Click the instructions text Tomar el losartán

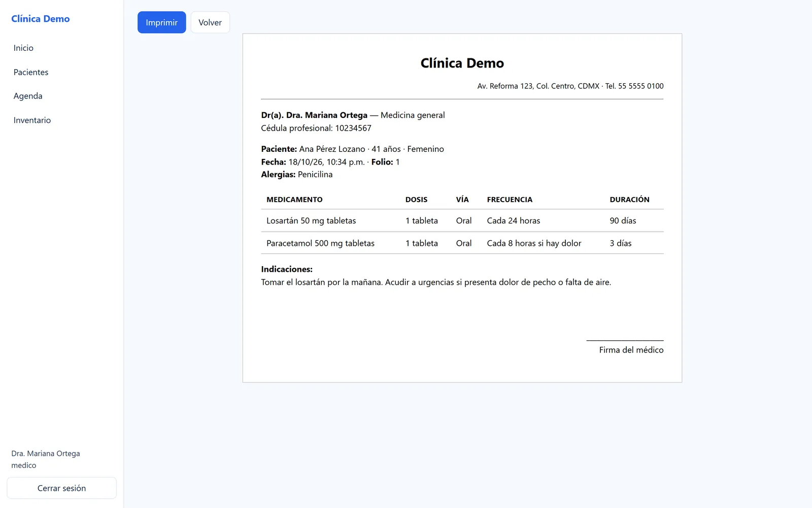436,282
